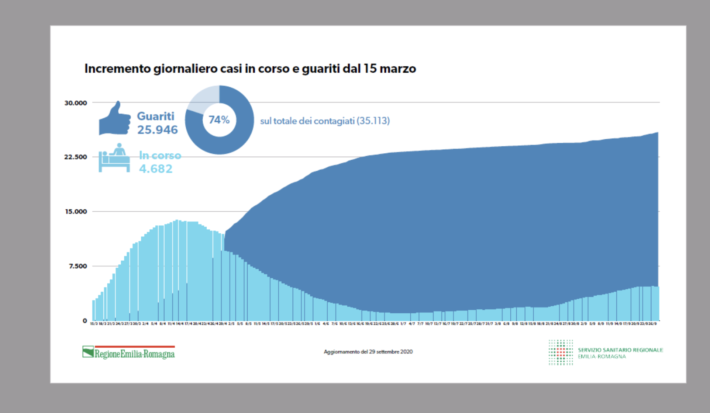710x413 pixels.
Task: Select the chart title about Incremento giornaliero
Action: pos(249,70)
